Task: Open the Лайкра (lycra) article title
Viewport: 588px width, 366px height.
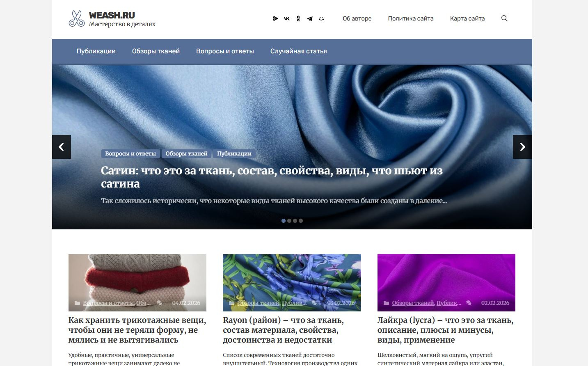Action: (x=446, y=330)
